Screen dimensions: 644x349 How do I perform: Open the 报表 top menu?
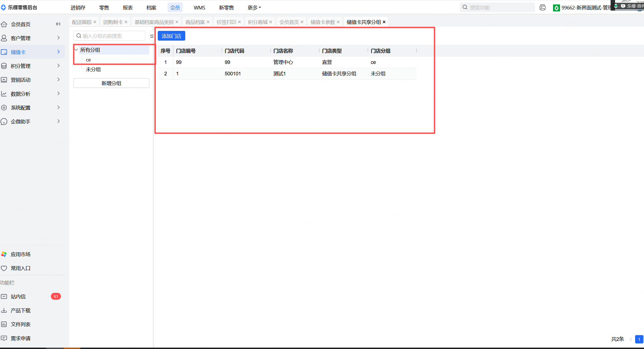128,8
